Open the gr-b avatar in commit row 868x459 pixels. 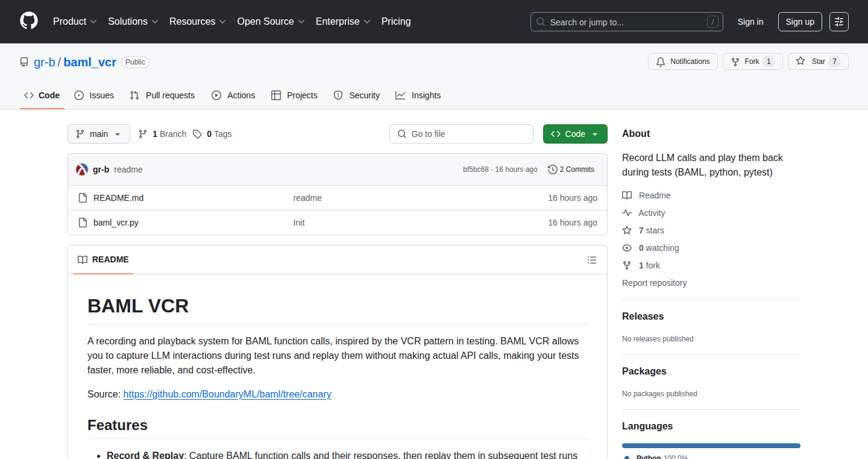(x=82, y=169)
